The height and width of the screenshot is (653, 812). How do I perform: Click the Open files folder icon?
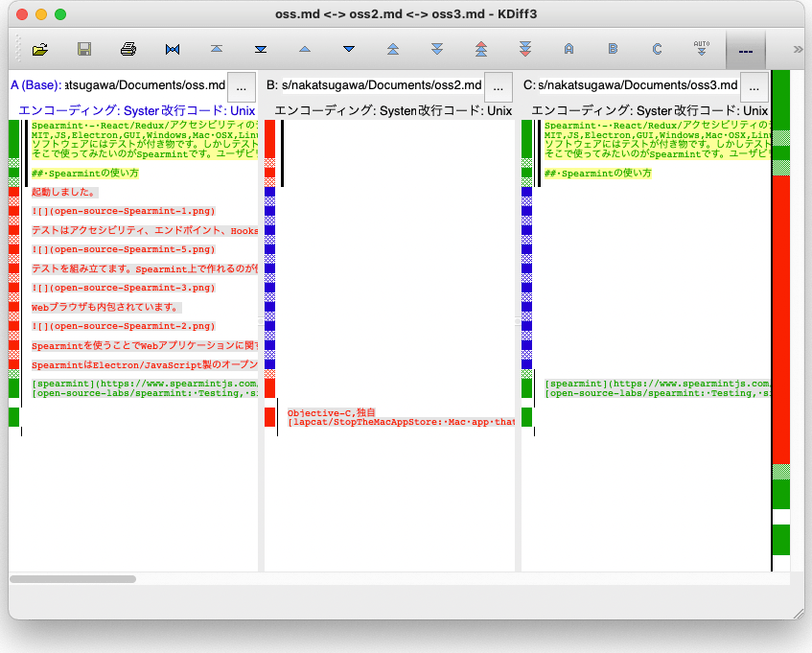40,49
